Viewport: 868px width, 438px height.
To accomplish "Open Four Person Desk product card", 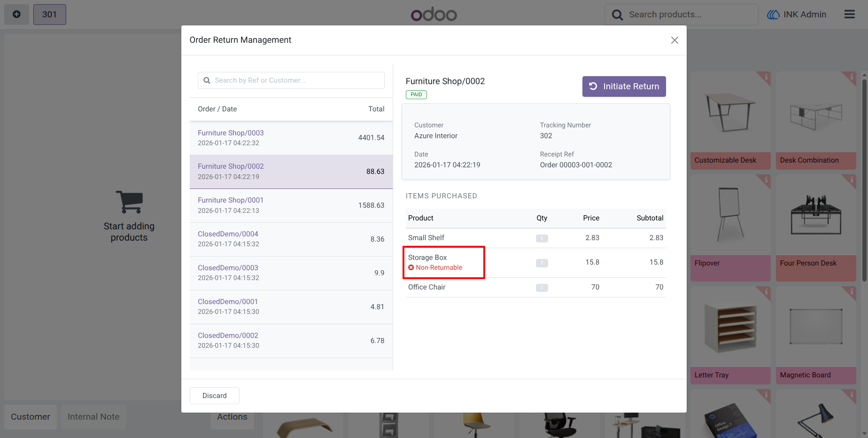I will tap(816, 228).
